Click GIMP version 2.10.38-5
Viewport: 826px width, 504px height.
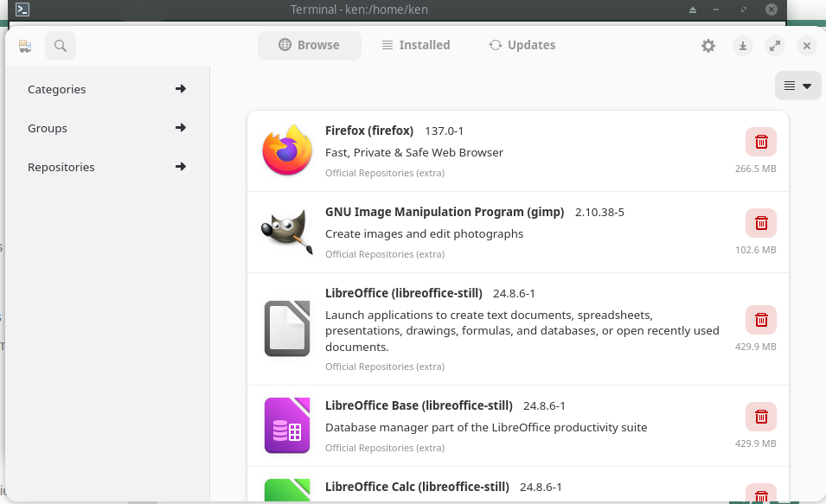coord(599,213)
